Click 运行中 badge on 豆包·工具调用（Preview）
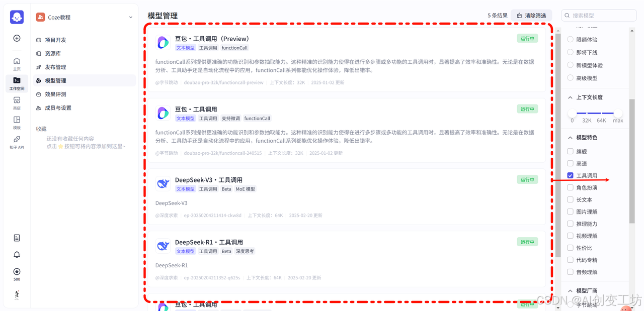Image resolution: width=644 pixels, height=311 pixels. click(527, 38)
